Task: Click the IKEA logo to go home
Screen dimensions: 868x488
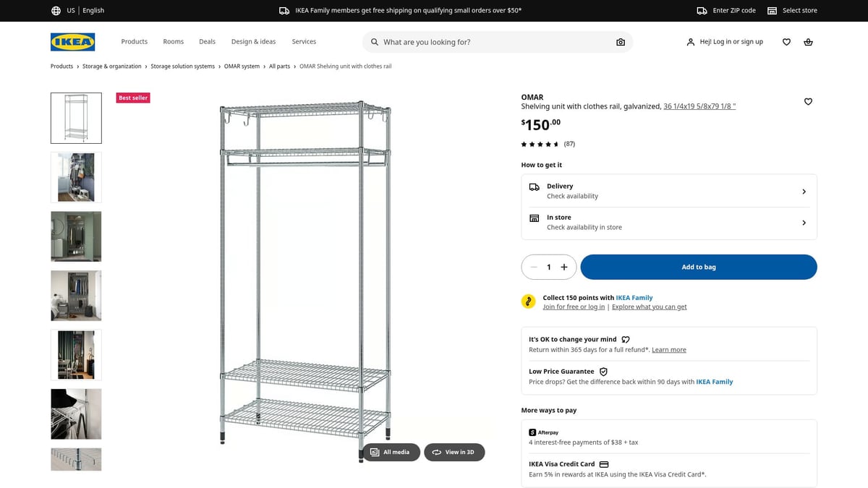Action: (x=72, y=42)
